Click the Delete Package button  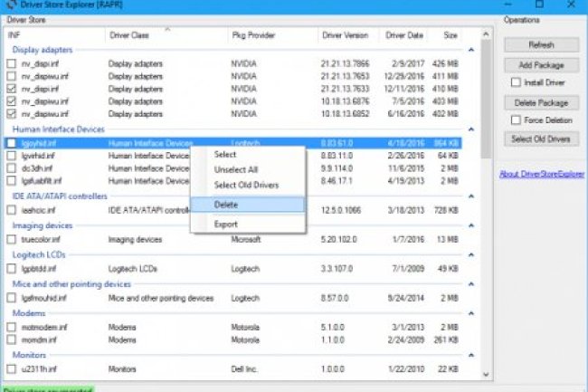pyautogui.click(x=542, y=103)
